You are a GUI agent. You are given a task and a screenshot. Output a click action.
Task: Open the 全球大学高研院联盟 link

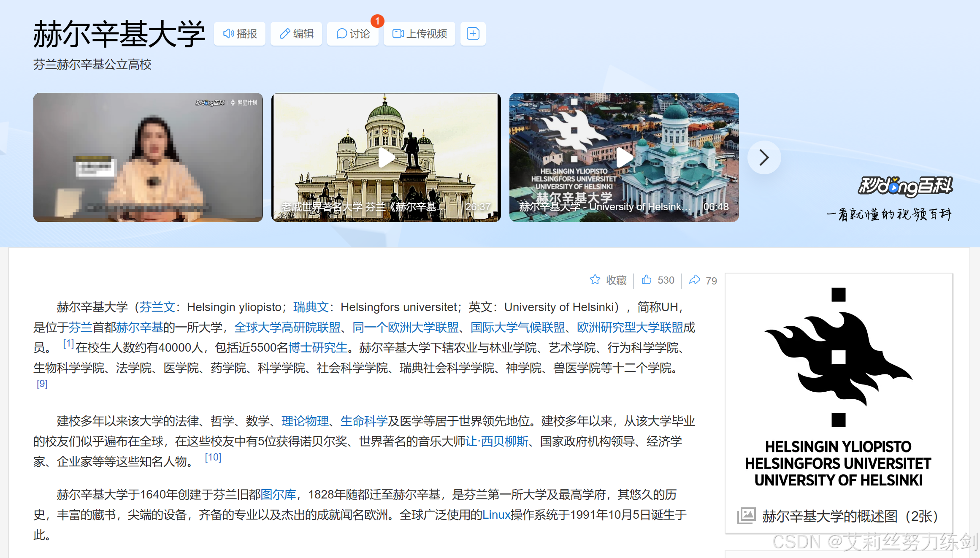287,327
